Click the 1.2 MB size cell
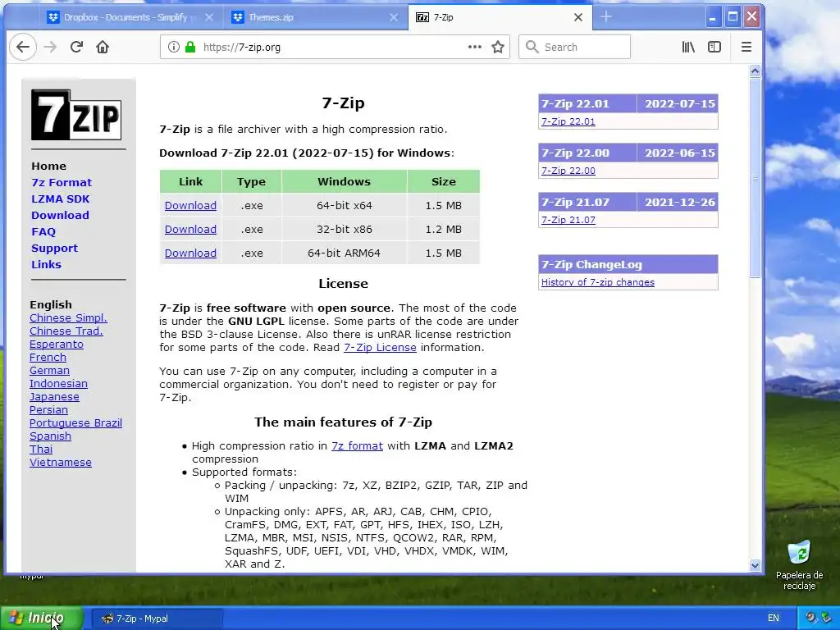The height and width of the screenshot is (630, 840). [444, 230]
